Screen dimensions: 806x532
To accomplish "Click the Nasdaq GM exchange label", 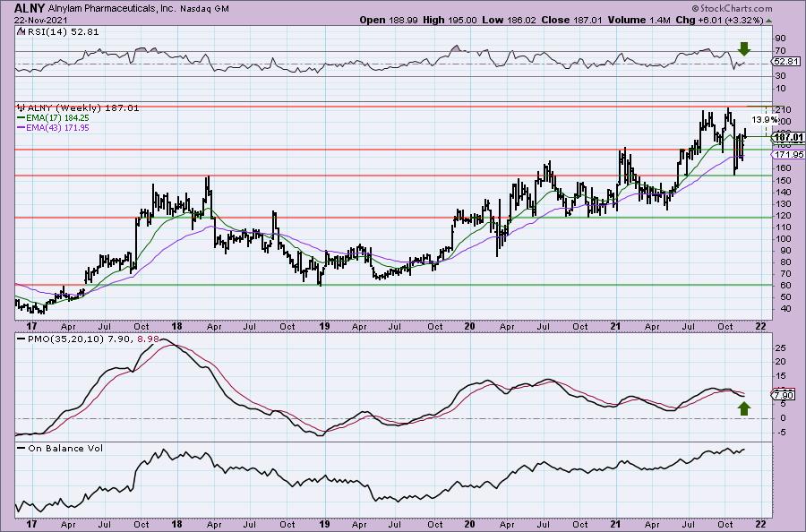I will (205, 9).
